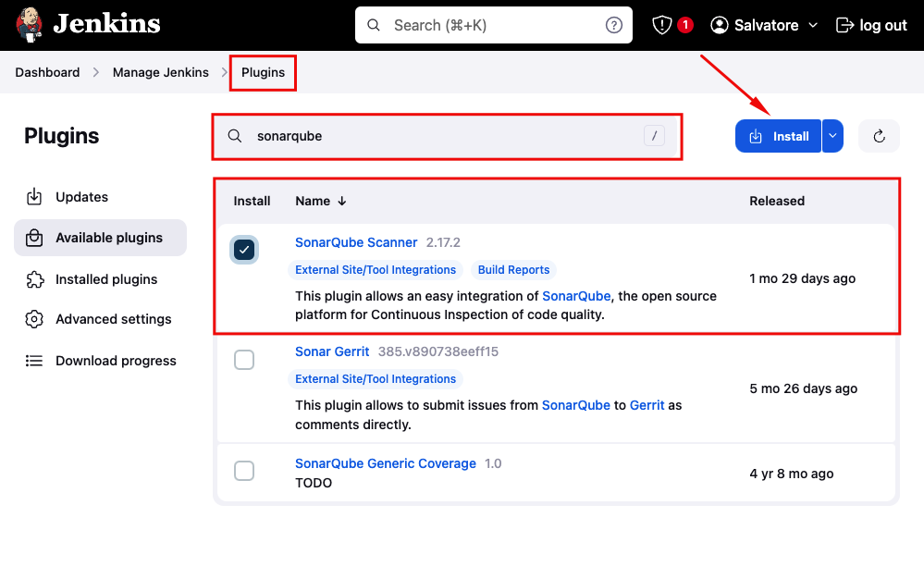The width and height of the screenshot is (924, 579).
Task: Open Installed plugins in sidebar
Action: tap(100, 279)
